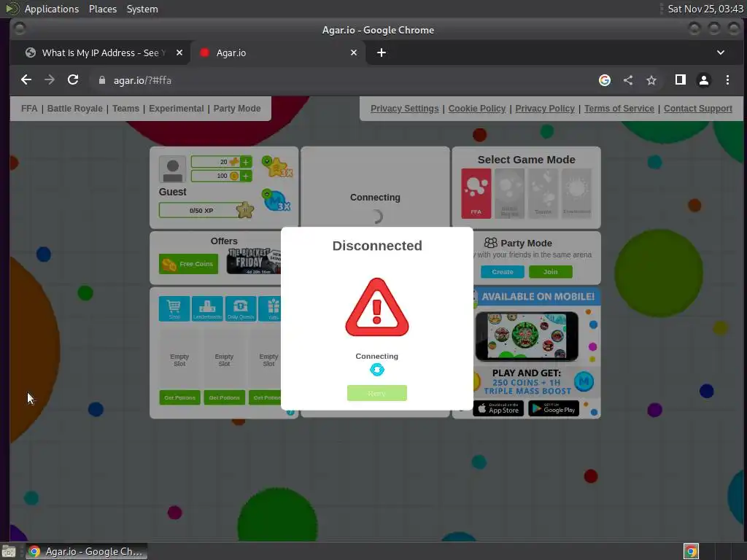The image size is (747, 560).
Task: Add coins with the 100 plus button
Action: tap(246, 176)
